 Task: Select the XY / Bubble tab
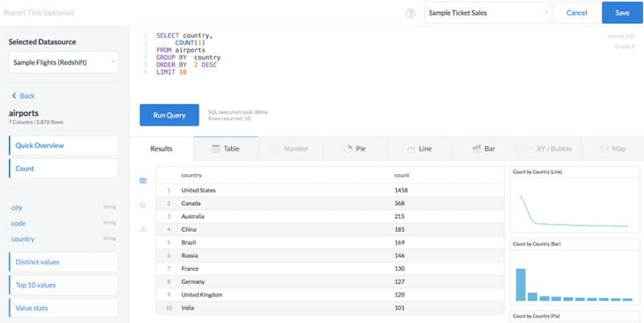[x=549, y=149]
